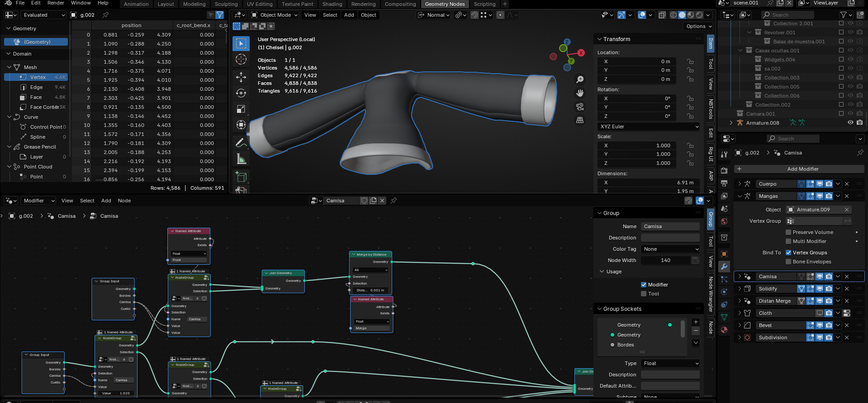Image resolution: width=868 pixels, height=403 pixels.
Task: Open the Render properties tab
Action: point(724,171)
